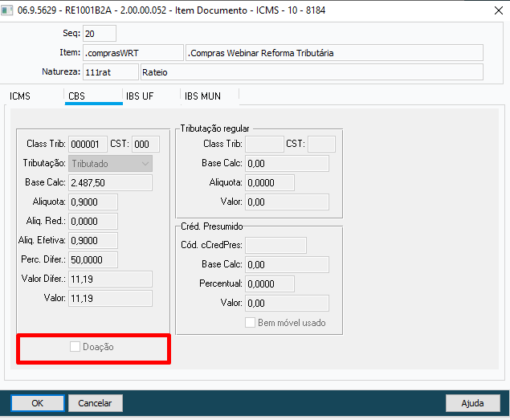Image resolution: width=510 pixels, height=420 pixels.
Task: Click the Item code field .comprasWRT
Action: point(133,53)
